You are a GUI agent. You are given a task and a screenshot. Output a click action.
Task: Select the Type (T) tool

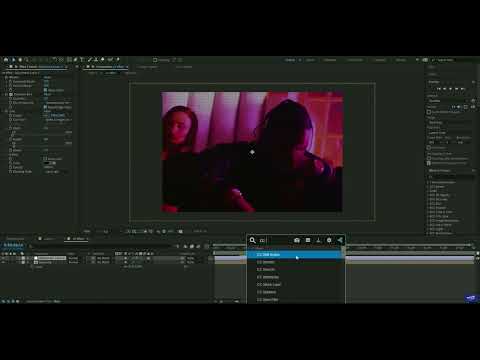coord(82,60)
